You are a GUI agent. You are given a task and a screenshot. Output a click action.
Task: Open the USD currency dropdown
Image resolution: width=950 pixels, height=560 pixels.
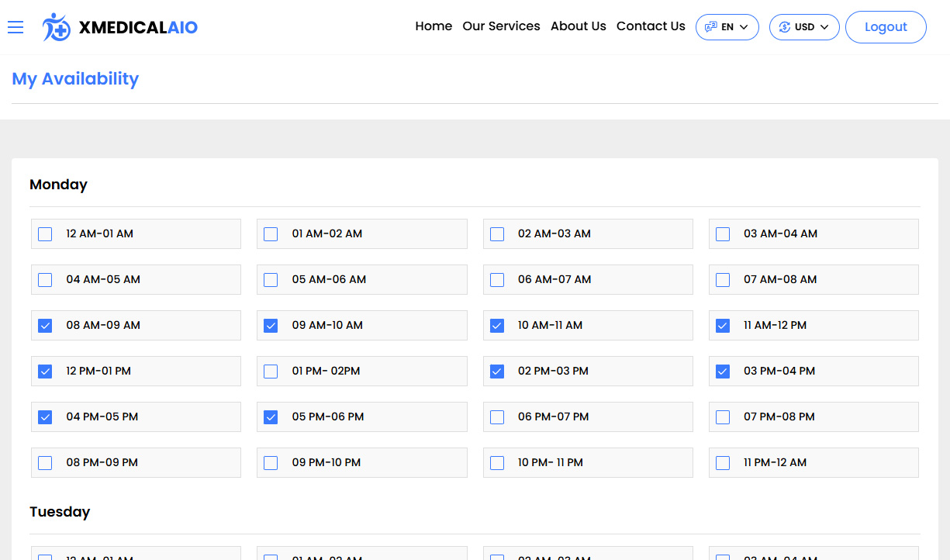click(x=803, y=26)
